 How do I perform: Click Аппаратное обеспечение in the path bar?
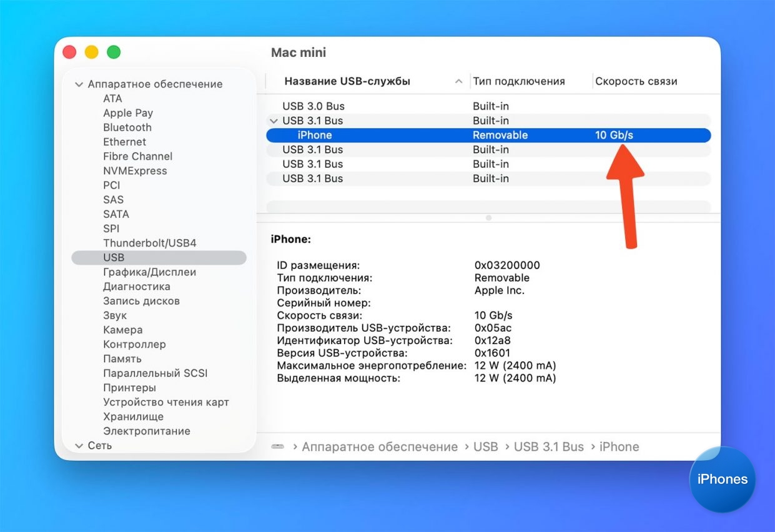coord(379,447)
